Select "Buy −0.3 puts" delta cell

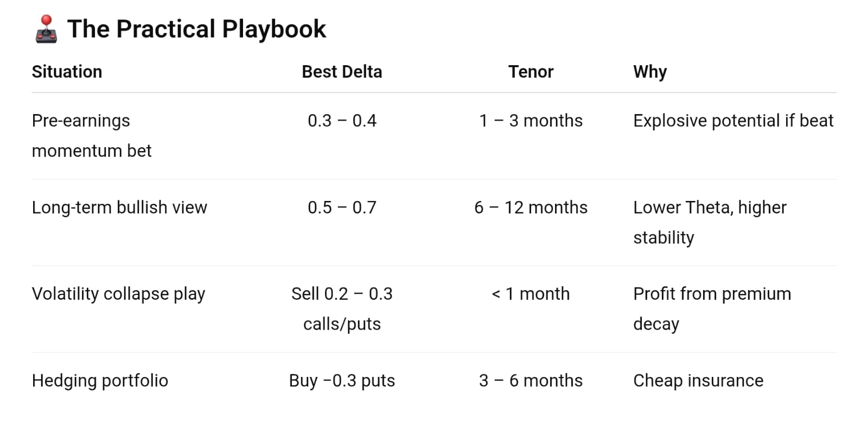[x=342, y=381]
